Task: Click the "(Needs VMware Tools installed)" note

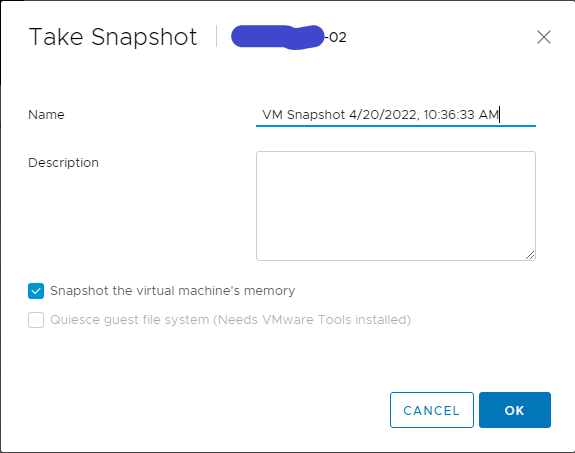Action: coord(312,320)
